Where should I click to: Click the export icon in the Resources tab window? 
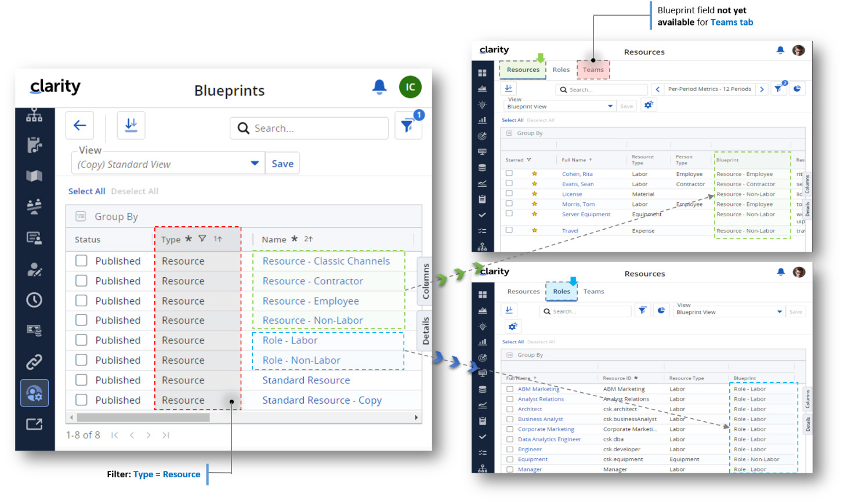509,88
